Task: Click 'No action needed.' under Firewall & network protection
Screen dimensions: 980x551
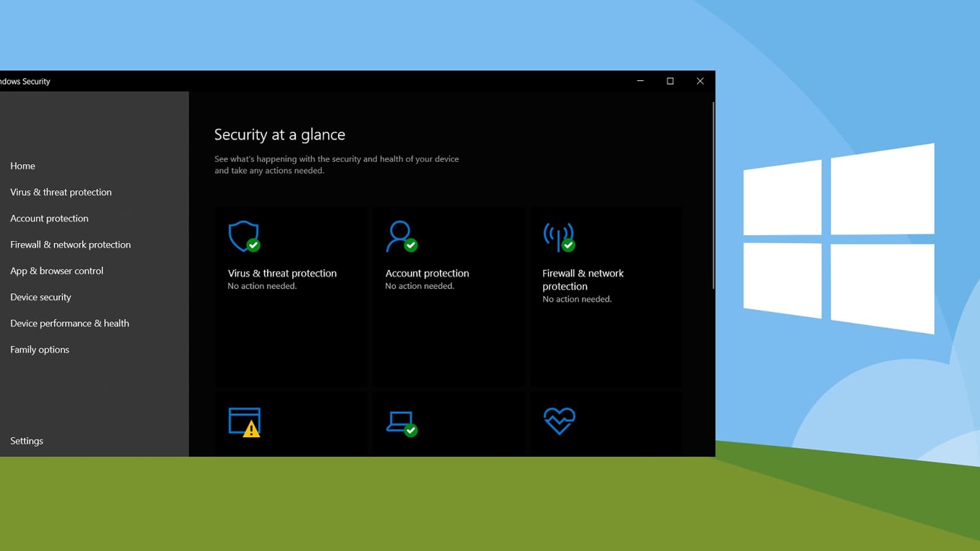Action: click(577, 299)
